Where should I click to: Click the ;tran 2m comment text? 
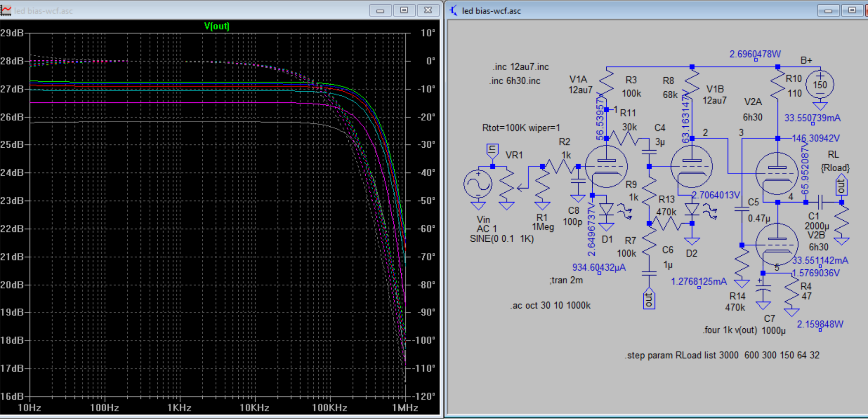click(566, 280)
